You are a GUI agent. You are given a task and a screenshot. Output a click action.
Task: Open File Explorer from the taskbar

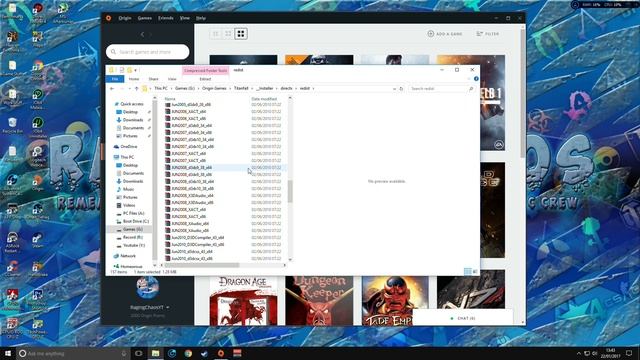pos(156,353)
